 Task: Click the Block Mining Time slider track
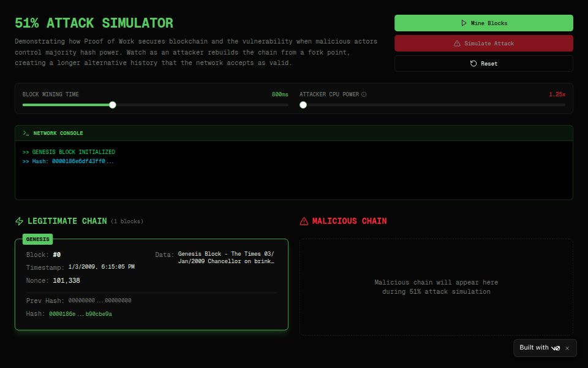[155, 105]
